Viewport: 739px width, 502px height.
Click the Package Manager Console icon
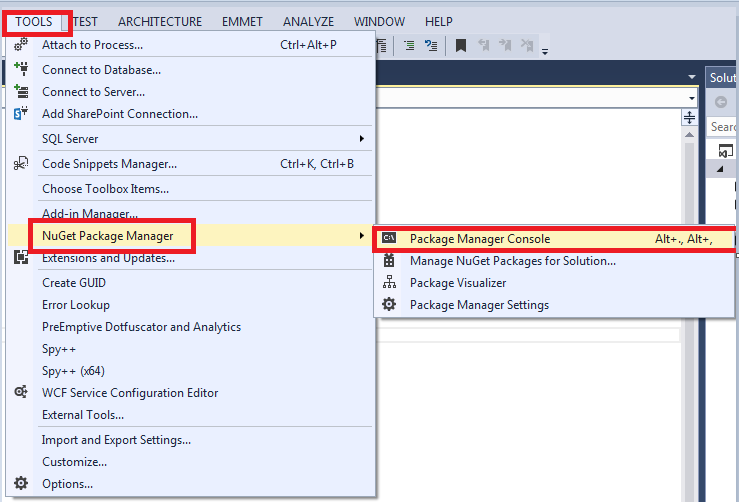(x=389, y=238)
